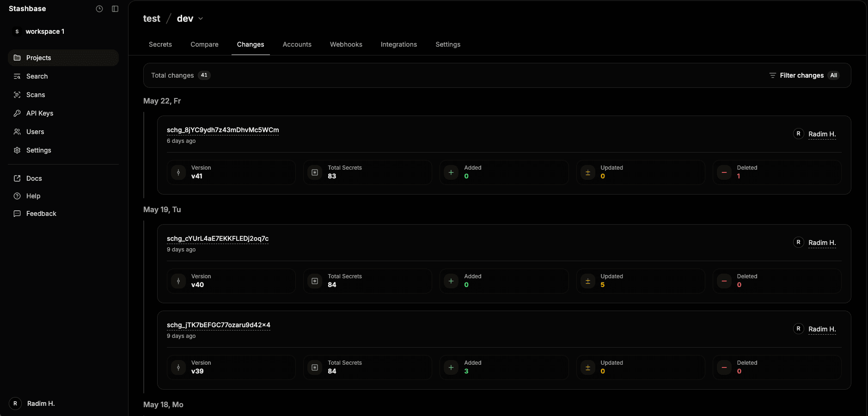
Task: Open Help in sidebar
Action: pos(63,196)
